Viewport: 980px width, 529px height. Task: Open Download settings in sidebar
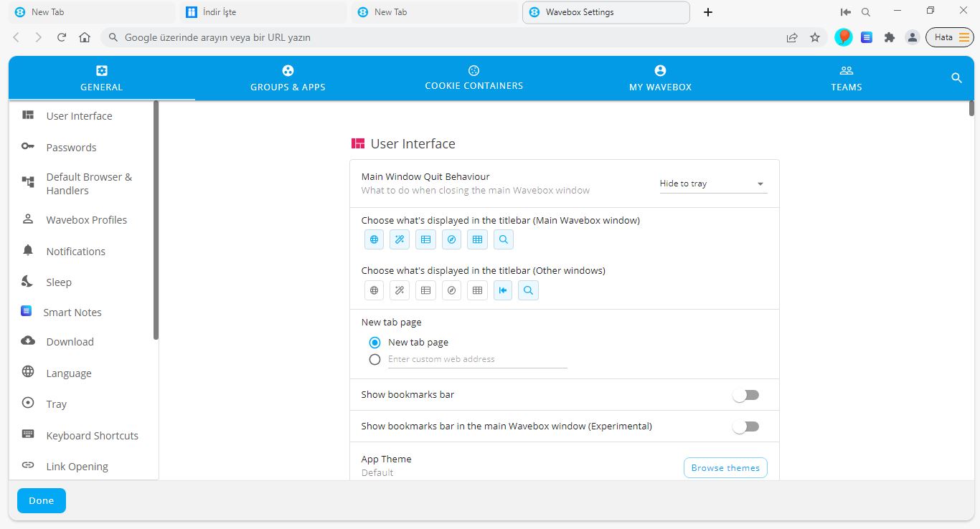(x=80, y=342)
